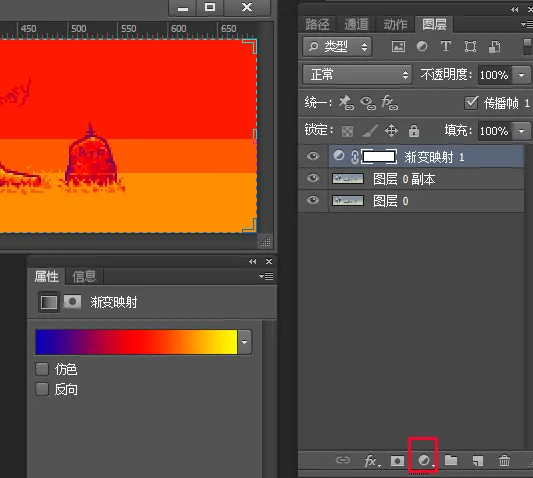Image resolution: width=533 pixels, height=478 pixels.
Task: Switch to the 路径 tab
Action: click(317, 24)
